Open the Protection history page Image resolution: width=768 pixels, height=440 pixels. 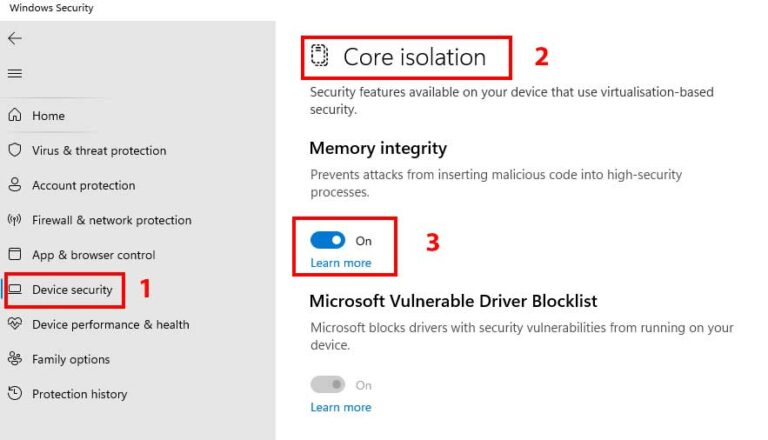(79, 394)
